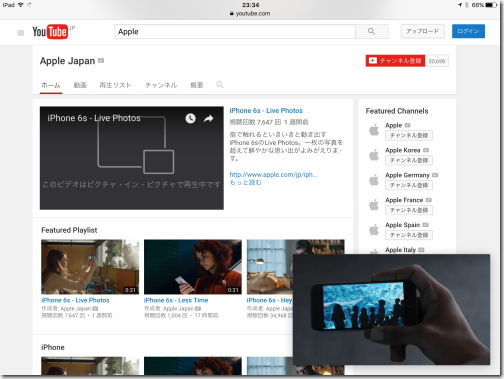Click the Apple channel logo avatar
Screen dimensions: 504x379
point(374,130)
